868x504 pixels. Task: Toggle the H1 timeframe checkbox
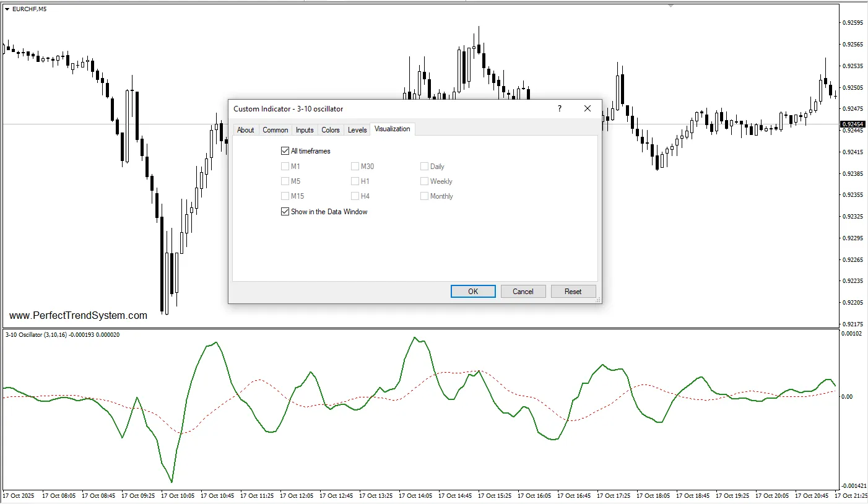pyautogui.click(x=355, y=181)
